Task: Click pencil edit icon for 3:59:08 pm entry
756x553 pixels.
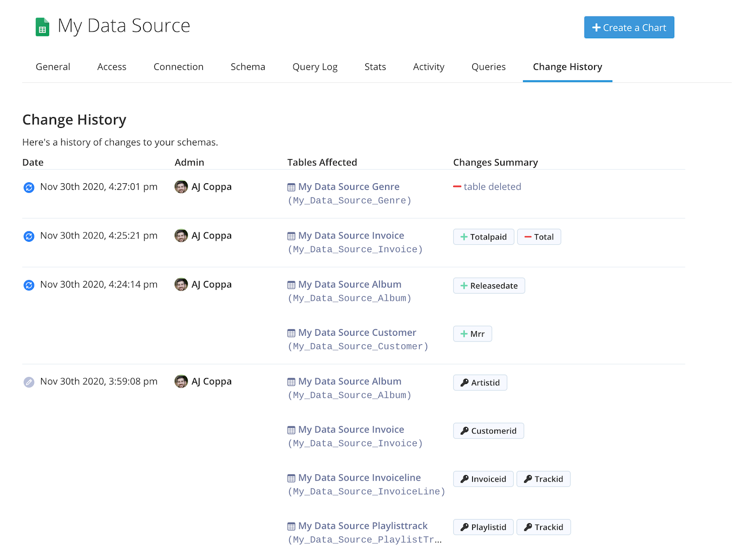Action: coord(29,382)
